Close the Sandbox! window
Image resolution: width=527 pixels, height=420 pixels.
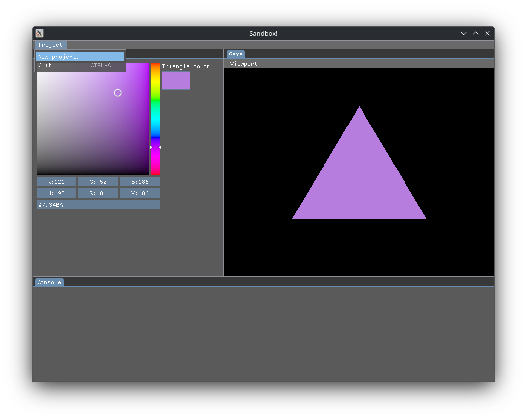click(487, 33)
